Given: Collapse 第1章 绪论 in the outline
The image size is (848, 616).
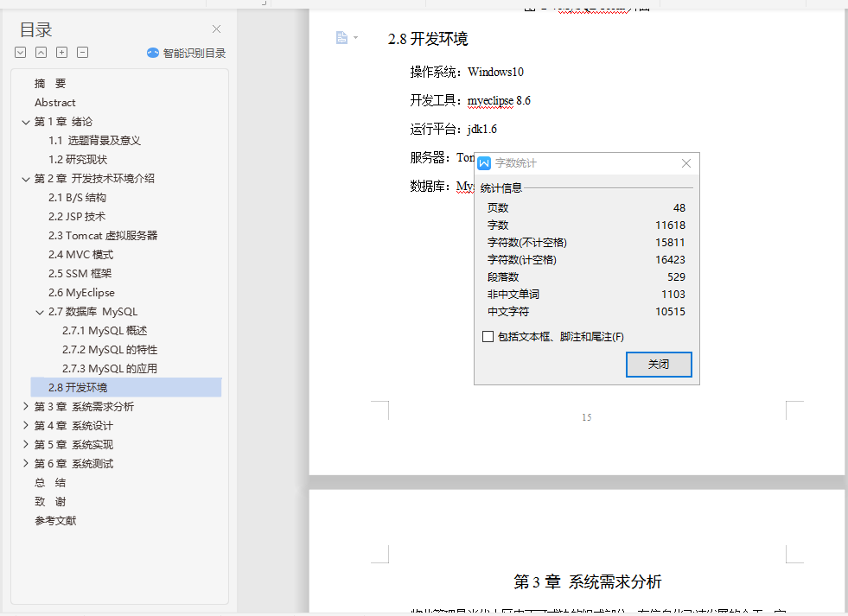Looking at the screenshot, I should tap(25, 122).
